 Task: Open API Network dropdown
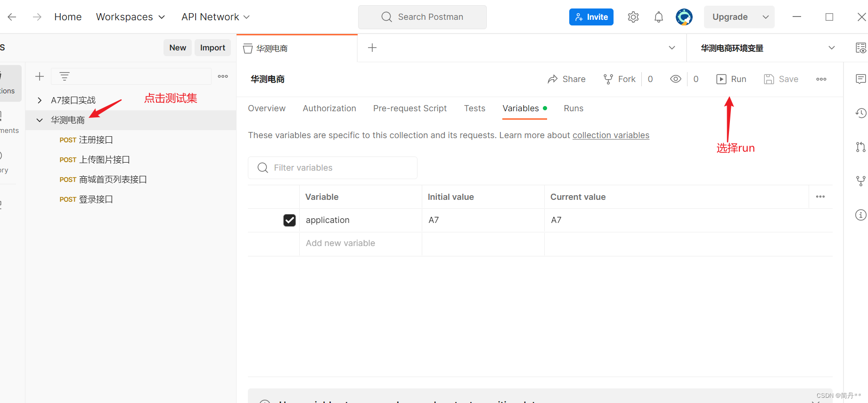point(215,17)
